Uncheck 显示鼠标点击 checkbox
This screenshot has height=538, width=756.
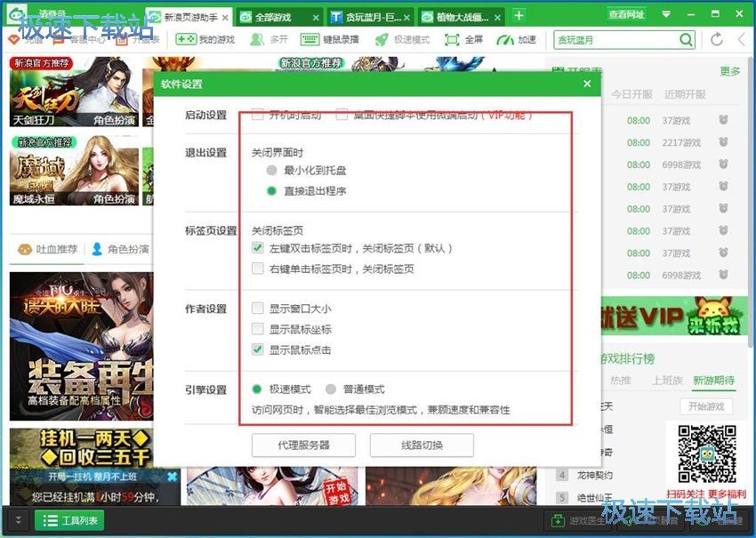point(258,349)
